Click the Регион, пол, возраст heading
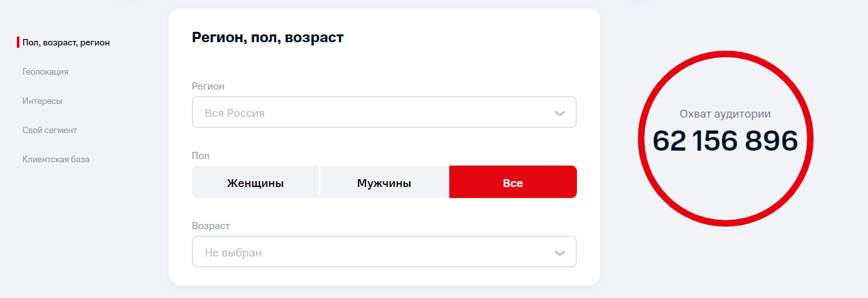Viewport: 868px width, 298px height. pyautogui.click(x=268, y=38)
